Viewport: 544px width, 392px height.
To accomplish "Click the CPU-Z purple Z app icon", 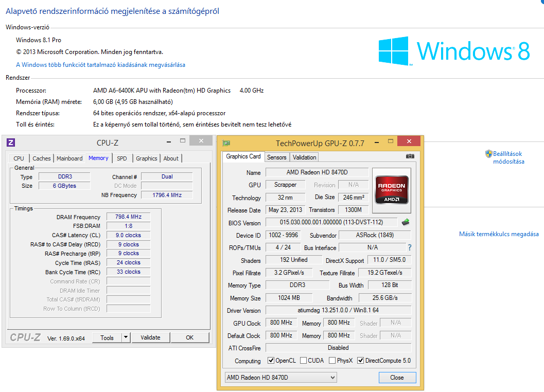I will 11,142.
